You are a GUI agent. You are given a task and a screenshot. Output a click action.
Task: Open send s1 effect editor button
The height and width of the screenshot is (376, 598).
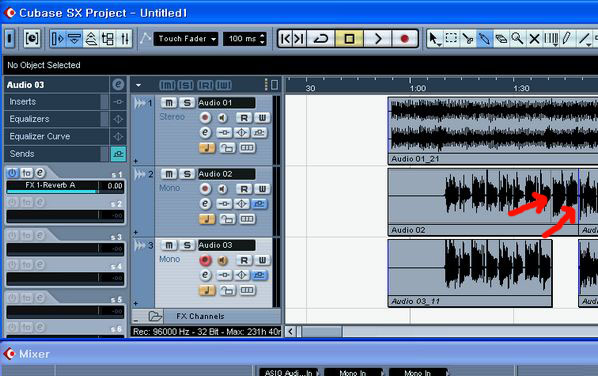(x=40, y=173)
